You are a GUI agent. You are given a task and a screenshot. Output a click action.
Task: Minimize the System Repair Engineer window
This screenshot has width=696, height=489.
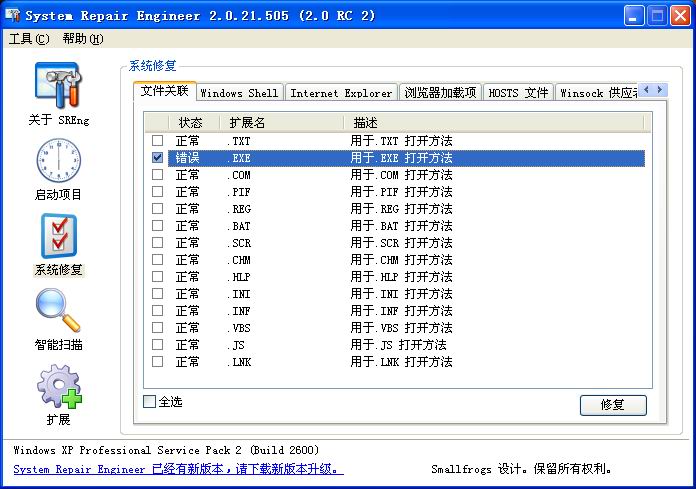(x=633, y=16)
